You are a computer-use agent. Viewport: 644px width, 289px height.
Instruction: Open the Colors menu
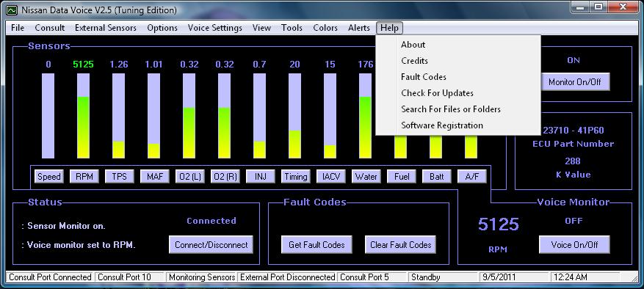(325, 28)
